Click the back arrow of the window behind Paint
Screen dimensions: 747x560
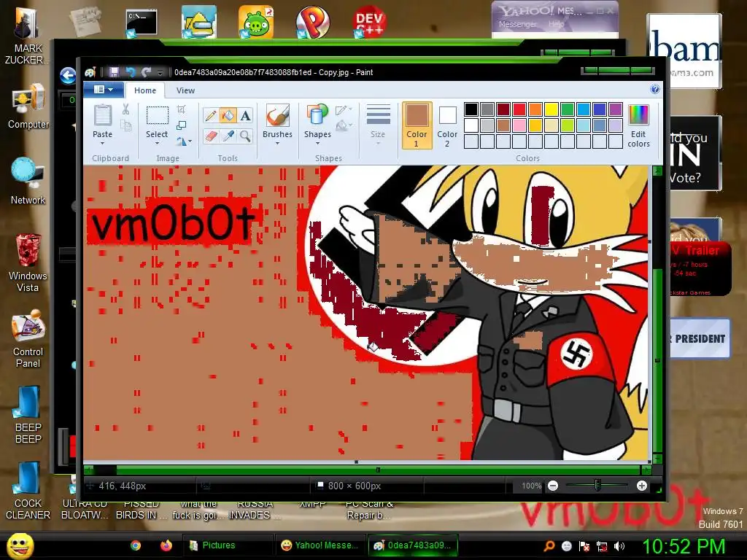tap(68, 75)
